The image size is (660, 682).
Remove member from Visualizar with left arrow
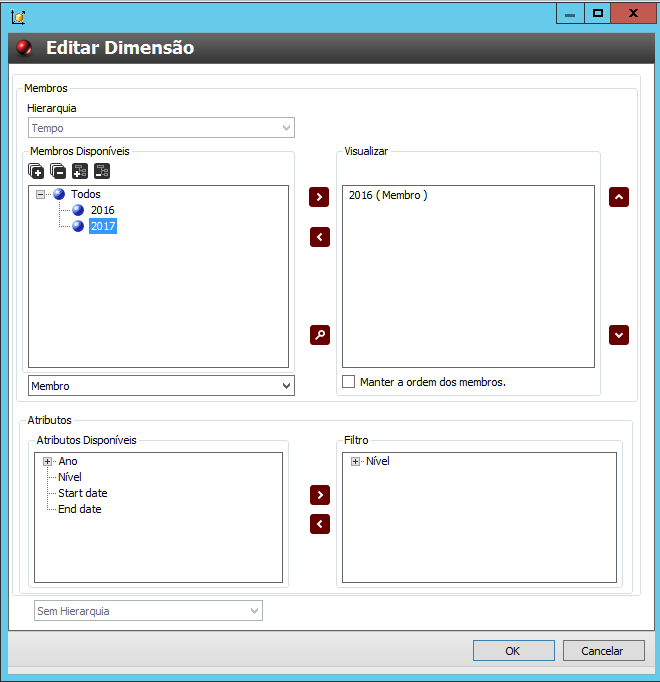pos(320,237)
